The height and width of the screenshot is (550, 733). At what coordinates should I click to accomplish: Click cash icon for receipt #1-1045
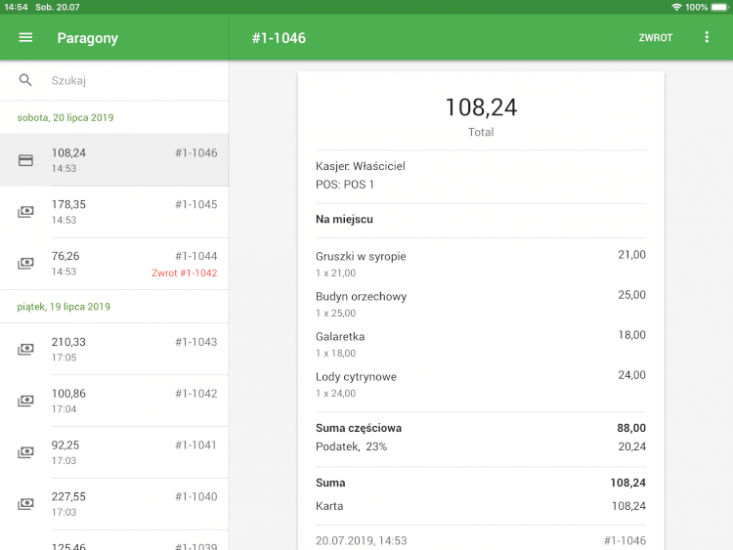[26, 212]
